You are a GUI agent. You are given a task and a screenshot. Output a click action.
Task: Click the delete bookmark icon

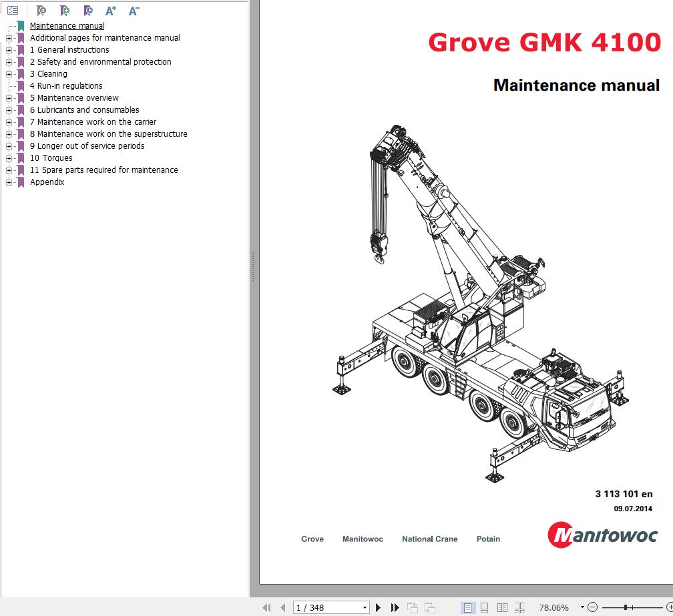[x=41, y=10]
